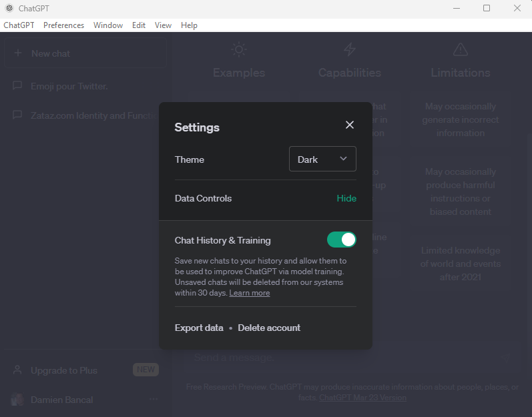Screen dimensions: 532x417
Task: Click Upgrade to Plus
Action: [x=64, y=370]
